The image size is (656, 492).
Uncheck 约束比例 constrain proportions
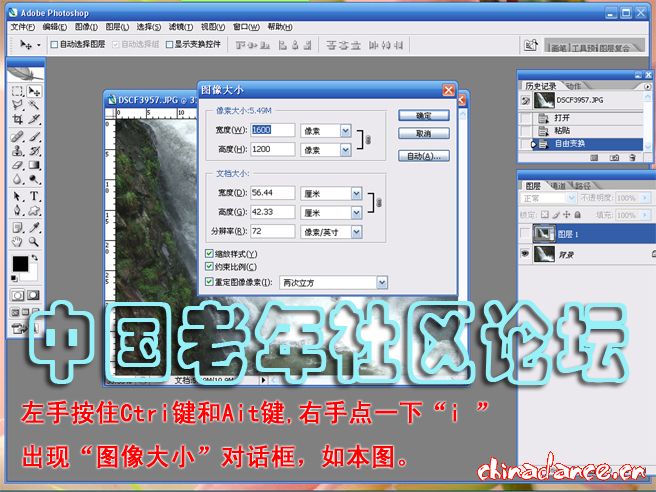pyautogui.click(x=209, y=268)
